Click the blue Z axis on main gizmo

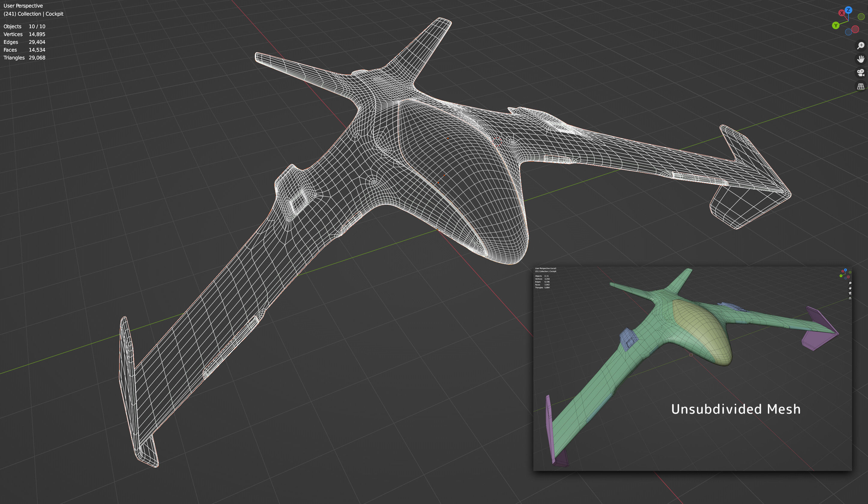(x=848, y=10)
